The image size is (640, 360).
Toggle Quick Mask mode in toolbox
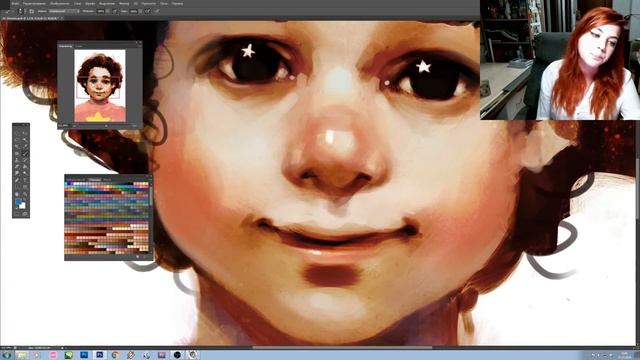[17, 214]
